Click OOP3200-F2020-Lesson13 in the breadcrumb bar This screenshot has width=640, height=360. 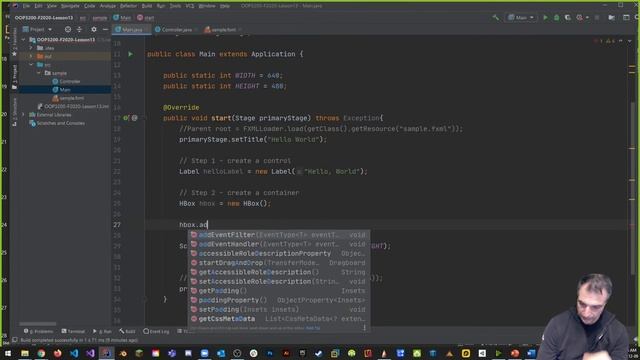(x=44, y=18)
